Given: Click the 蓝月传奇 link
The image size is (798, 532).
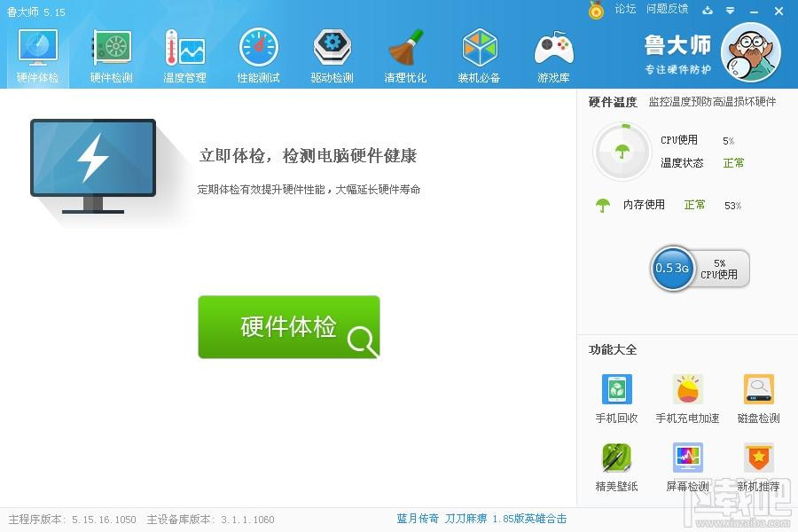Looking at the screenshot, I should (418, 519).
